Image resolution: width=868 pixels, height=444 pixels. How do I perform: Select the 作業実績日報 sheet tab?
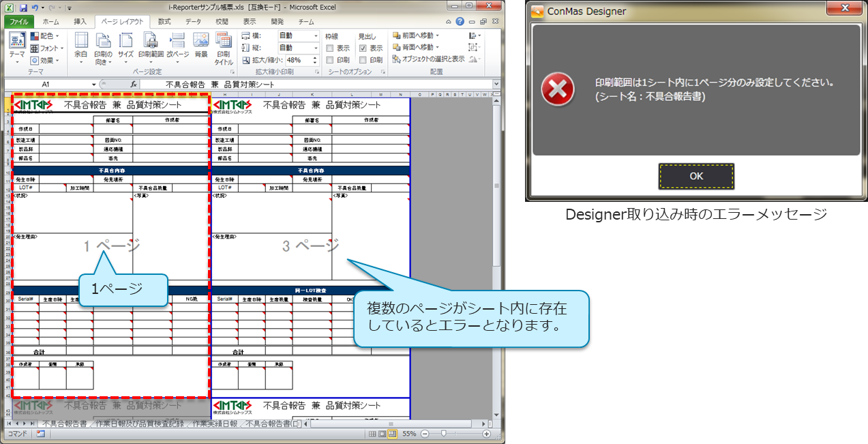coord(215,424)
